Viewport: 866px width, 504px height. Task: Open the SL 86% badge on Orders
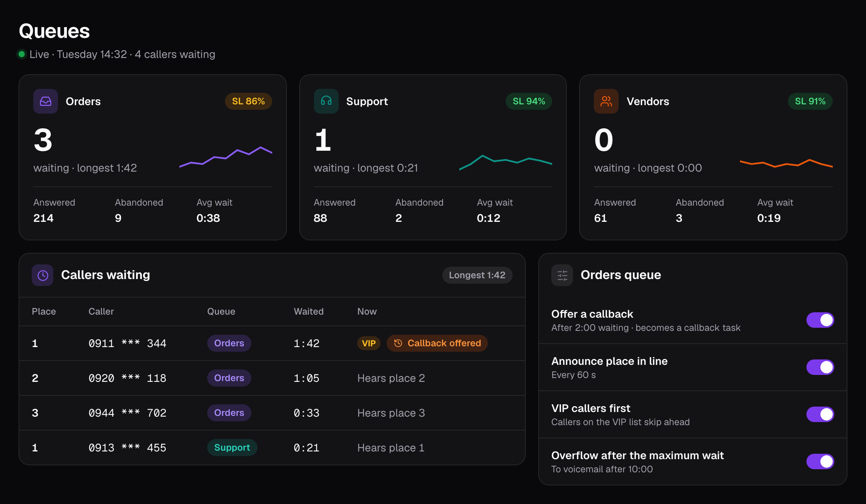click(249, 101)
